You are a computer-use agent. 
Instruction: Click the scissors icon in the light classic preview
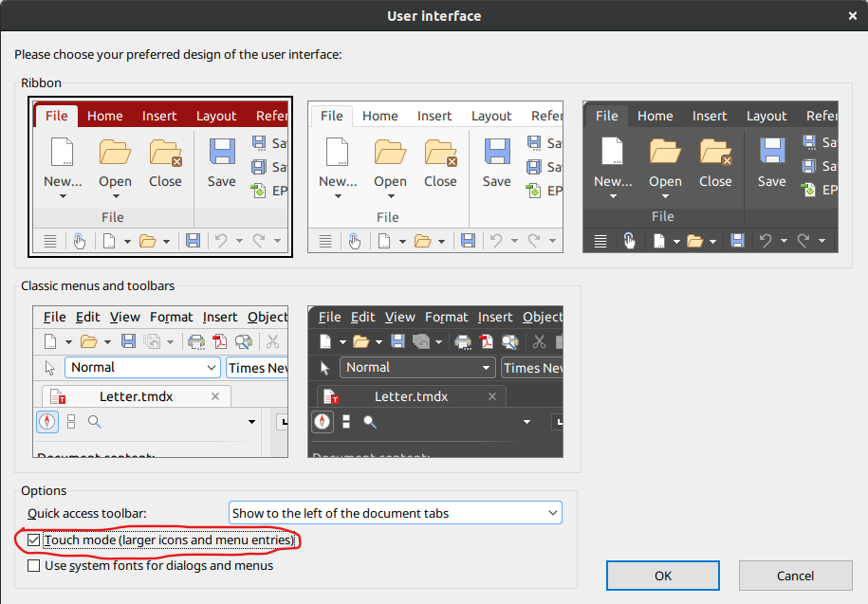tap(272, 341)
